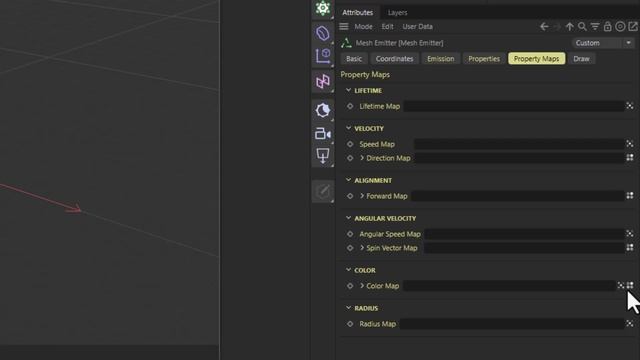Open the Basic tab
640x360 pixels.
(x=354, y=59)
